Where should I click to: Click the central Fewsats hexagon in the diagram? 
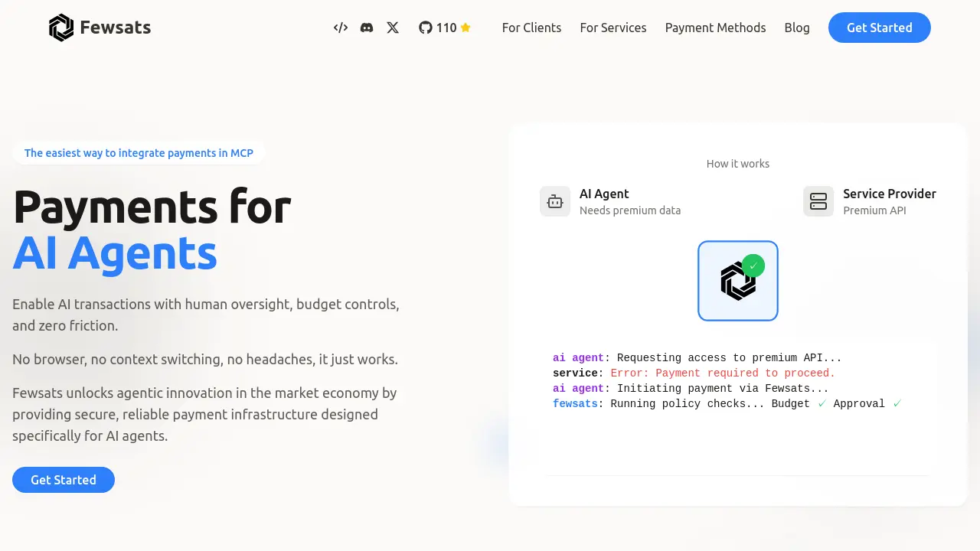[x=737, y=281]
